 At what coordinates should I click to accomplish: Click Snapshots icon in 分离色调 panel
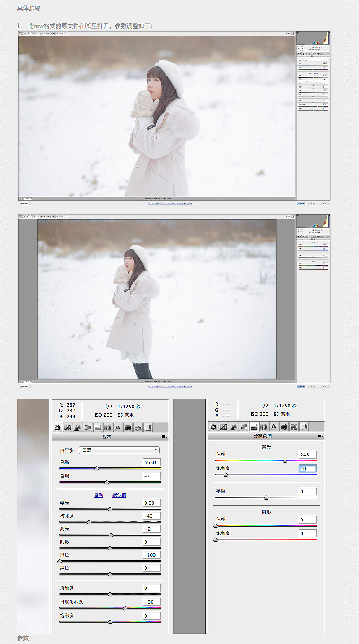[304, 427]
